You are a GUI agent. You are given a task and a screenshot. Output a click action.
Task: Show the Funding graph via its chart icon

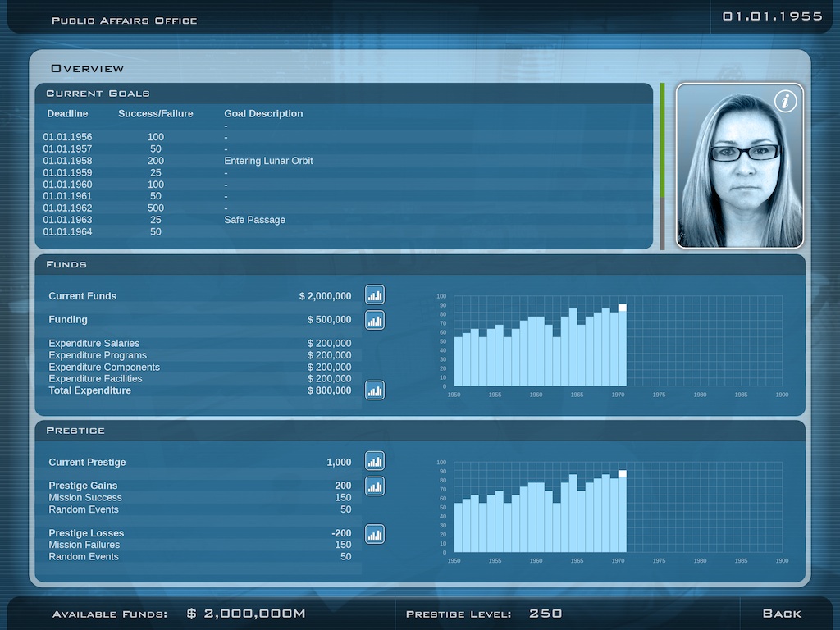point(375,320)
